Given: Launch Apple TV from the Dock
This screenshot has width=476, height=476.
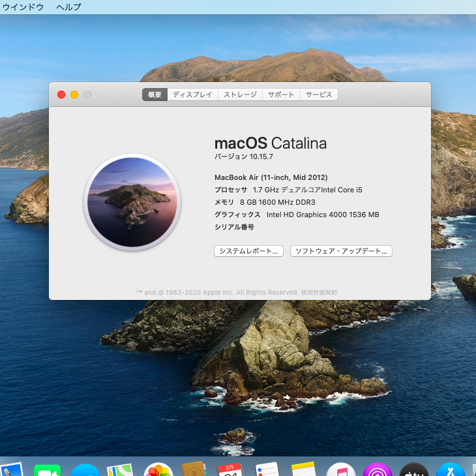Looking at the screenshot, I should click(x=414, y=469).
